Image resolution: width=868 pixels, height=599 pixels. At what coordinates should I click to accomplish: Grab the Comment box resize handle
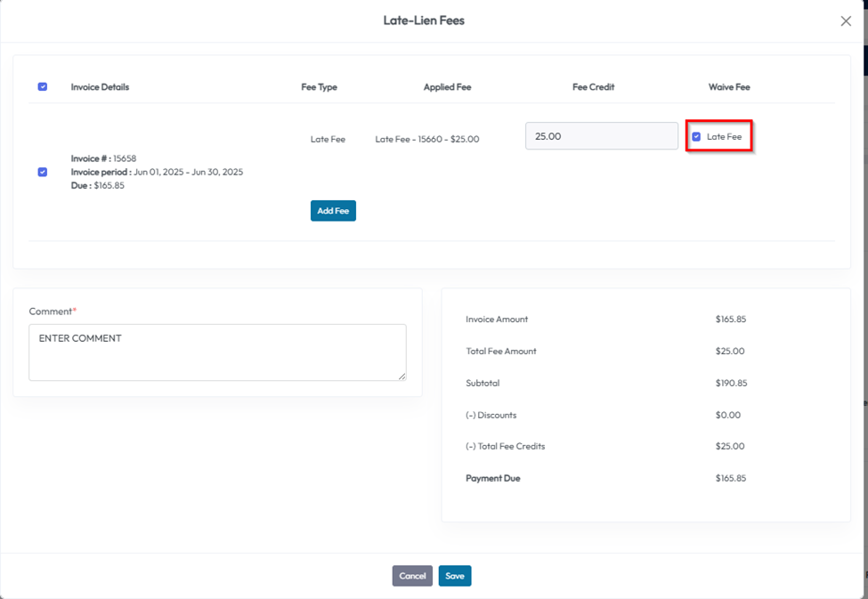(x=402, y=376)
